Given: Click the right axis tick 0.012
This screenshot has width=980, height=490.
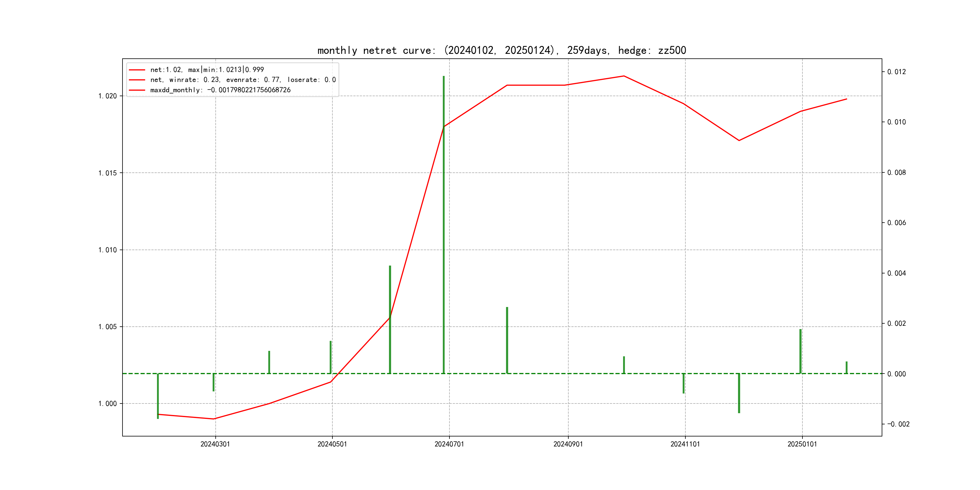Looking at the screenshot, I should (896, 72).
